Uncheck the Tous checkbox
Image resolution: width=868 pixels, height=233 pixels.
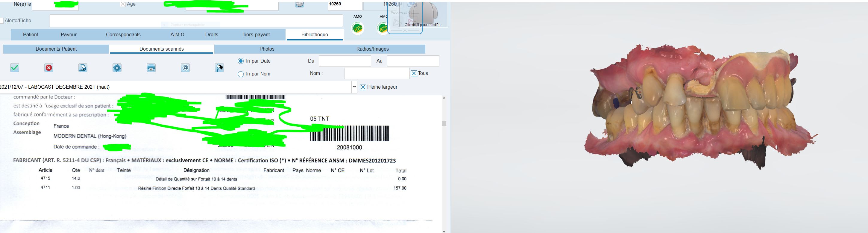click(414, 73)
